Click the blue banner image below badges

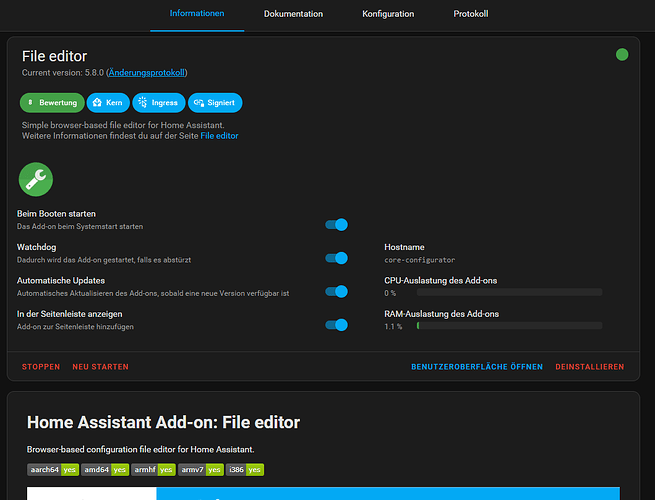tap(323, 493)
